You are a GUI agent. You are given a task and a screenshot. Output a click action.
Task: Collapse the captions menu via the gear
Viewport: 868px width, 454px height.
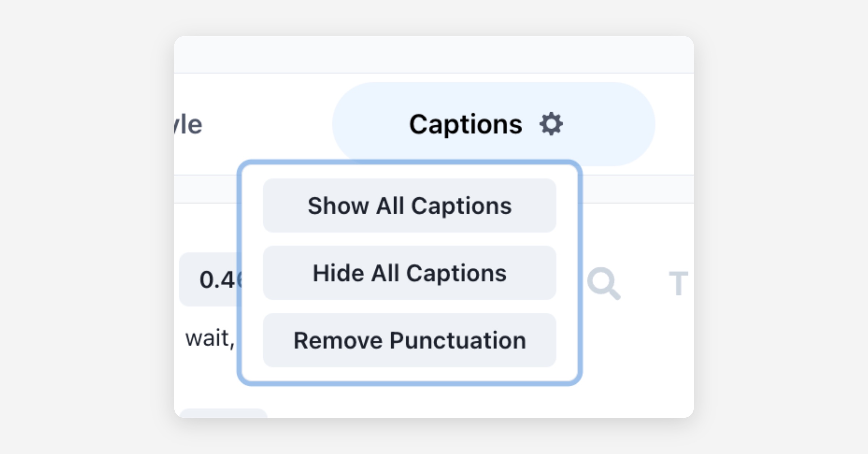point(551,124)
